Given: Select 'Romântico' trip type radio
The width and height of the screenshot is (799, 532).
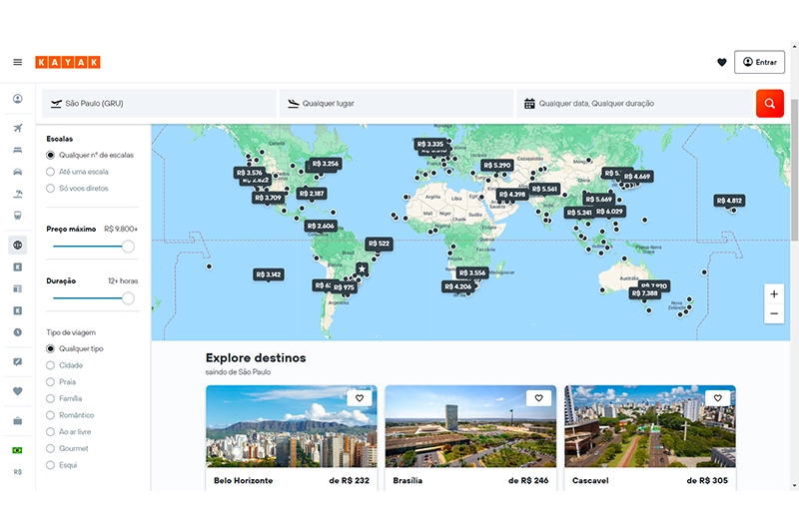Looking at the screenshot, I should tap(51, 415).
